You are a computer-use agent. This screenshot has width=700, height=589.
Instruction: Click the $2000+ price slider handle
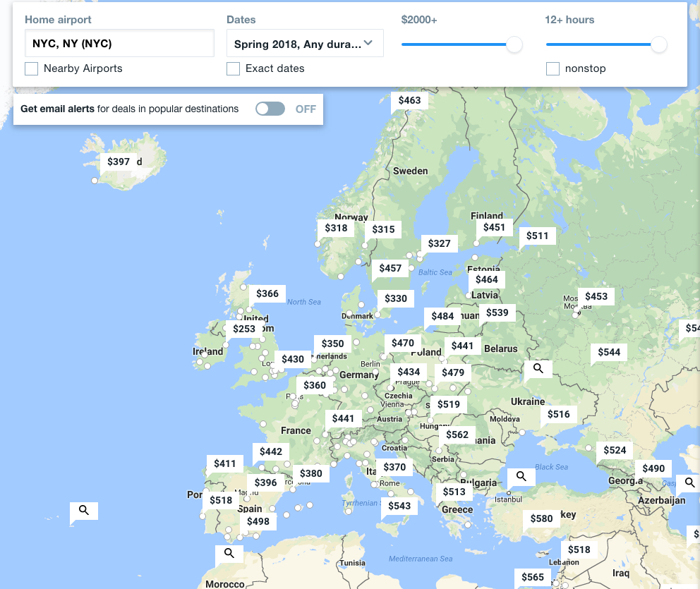(x=514, y=44)
